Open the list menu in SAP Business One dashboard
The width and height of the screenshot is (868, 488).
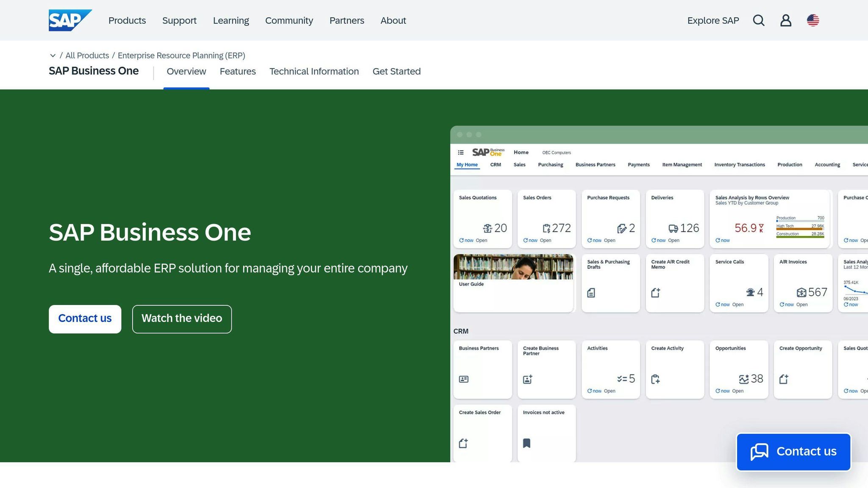click(461, 152)
